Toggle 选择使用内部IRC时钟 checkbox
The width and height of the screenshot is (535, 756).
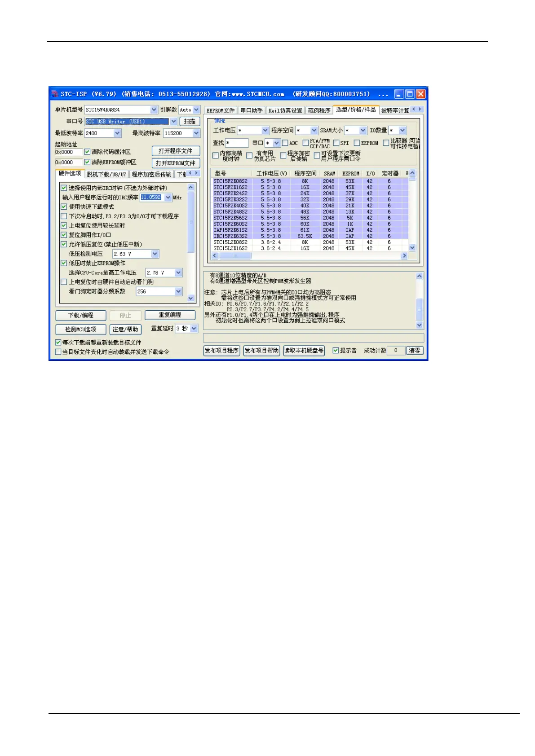click(64, 188)
